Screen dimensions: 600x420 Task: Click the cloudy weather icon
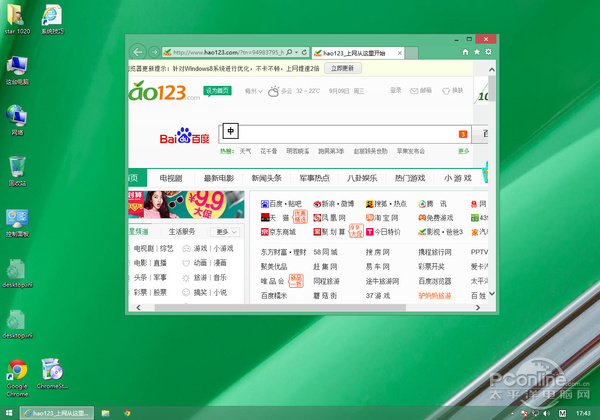pyautogui.click(x=273, y=91)
